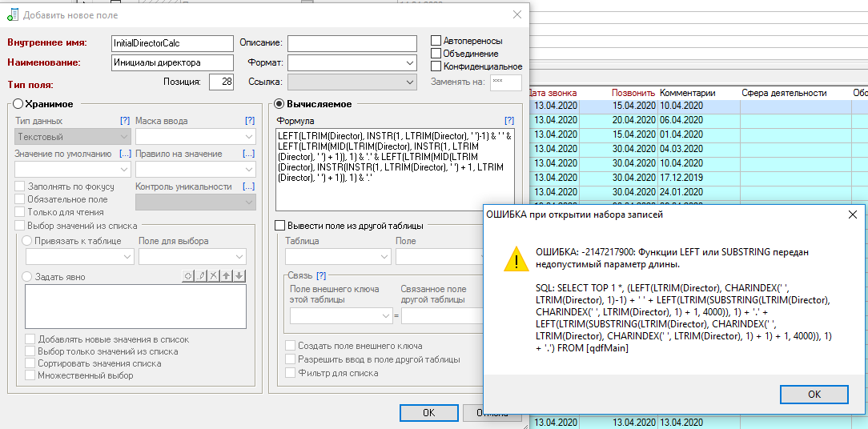The width and height of the screenshot is (868, 429).
Task: Click the add value icon above the explicit list
Action: pos(188,276)
